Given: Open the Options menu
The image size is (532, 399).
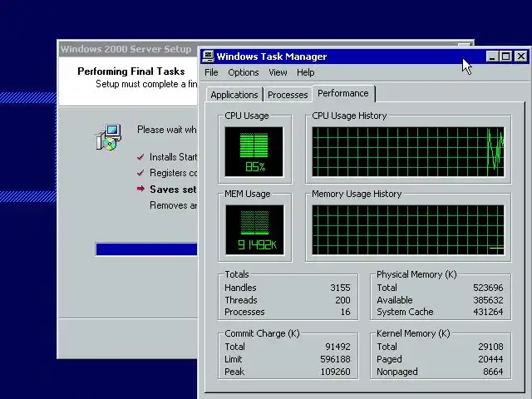Looking at the screenshot, I should 244,72.
